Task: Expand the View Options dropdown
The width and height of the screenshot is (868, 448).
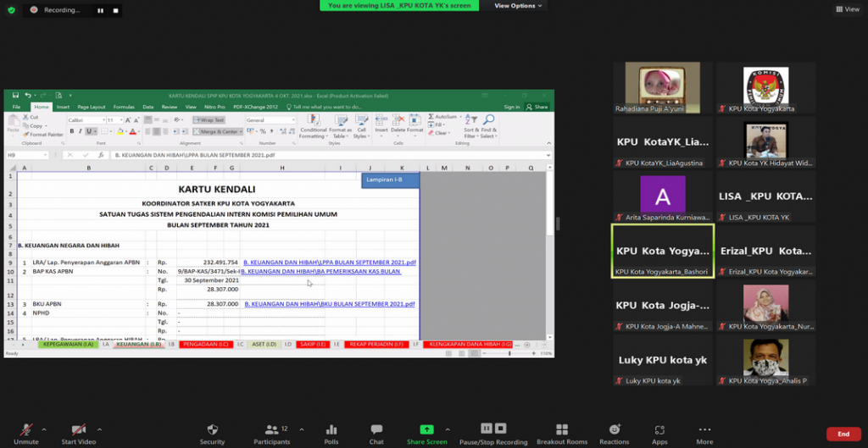Action: [x=519, y=6]
